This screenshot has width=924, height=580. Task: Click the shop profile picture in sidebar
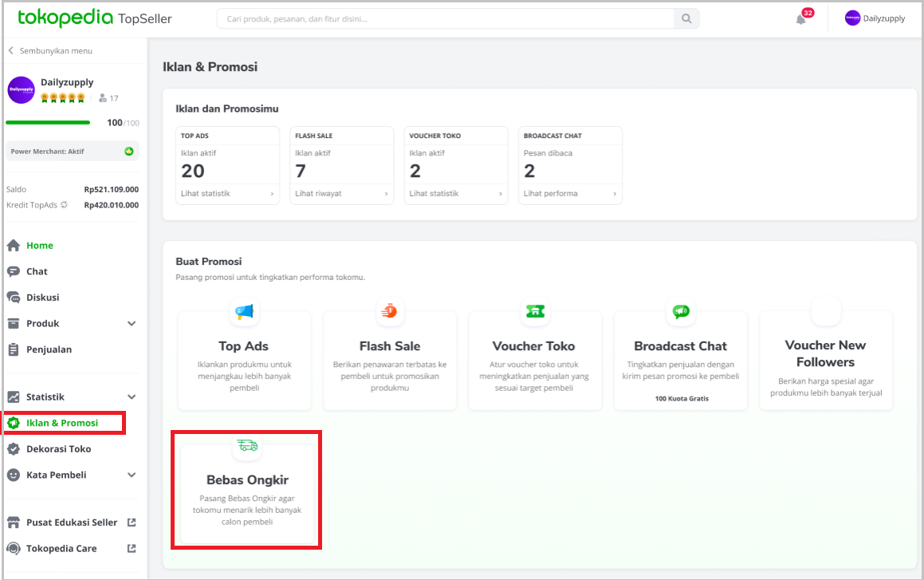pyautogui.click(x=22, y=90)
